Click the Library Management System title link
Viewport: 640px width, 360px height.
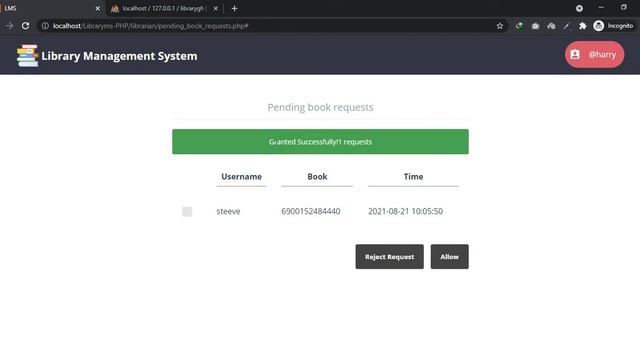pyautogui.click(x=119, y=56)
